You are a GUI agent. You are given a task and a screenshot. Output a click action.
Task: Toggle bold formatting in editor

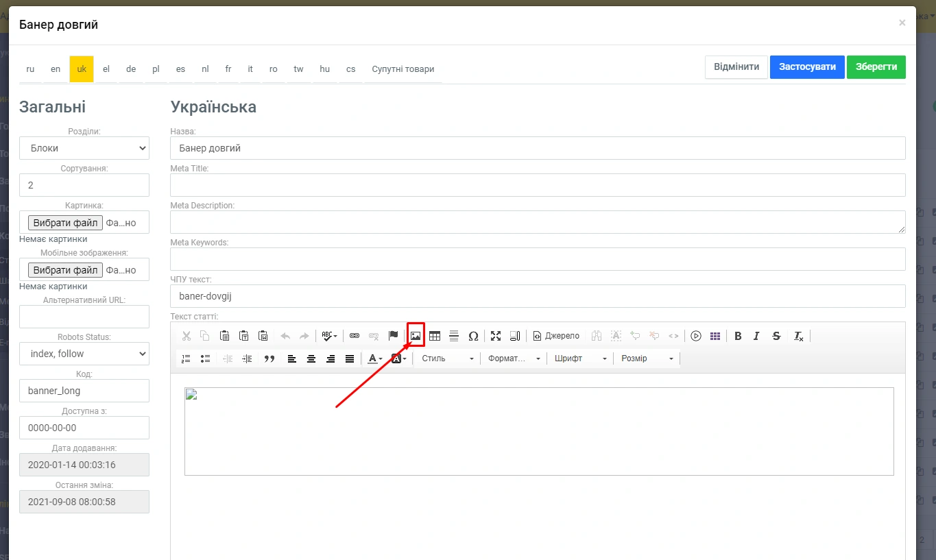(738, 336)
